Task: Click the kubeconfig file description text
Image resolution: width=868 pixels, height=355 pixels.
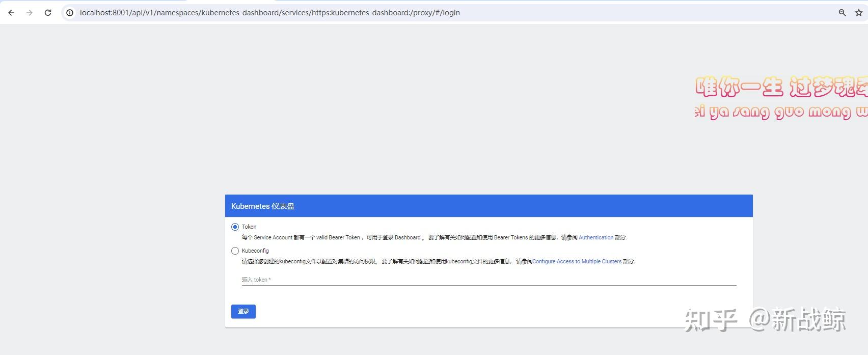Action: pyautogui.click(x=438, y=261)
